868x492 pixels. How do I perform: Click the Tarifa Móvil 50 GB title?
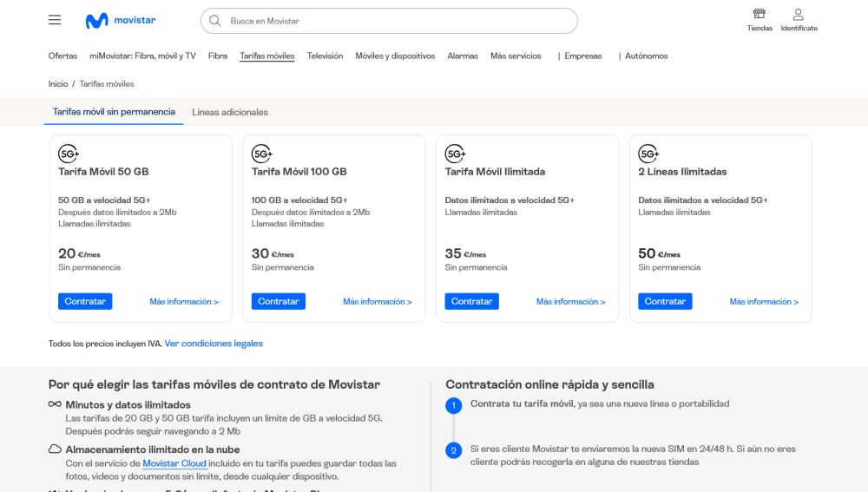[103, 172]
